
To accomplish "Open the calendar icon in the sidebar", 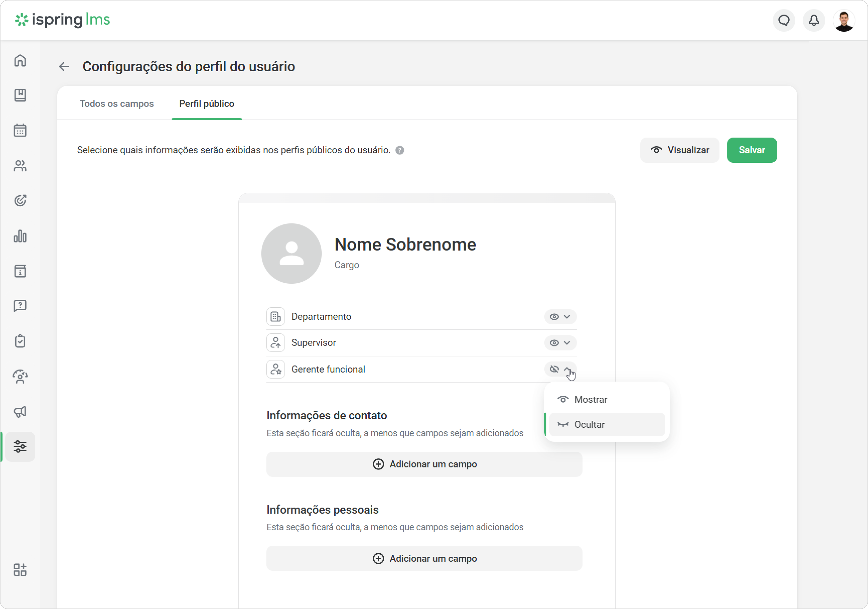I will (x=20, y=131).
